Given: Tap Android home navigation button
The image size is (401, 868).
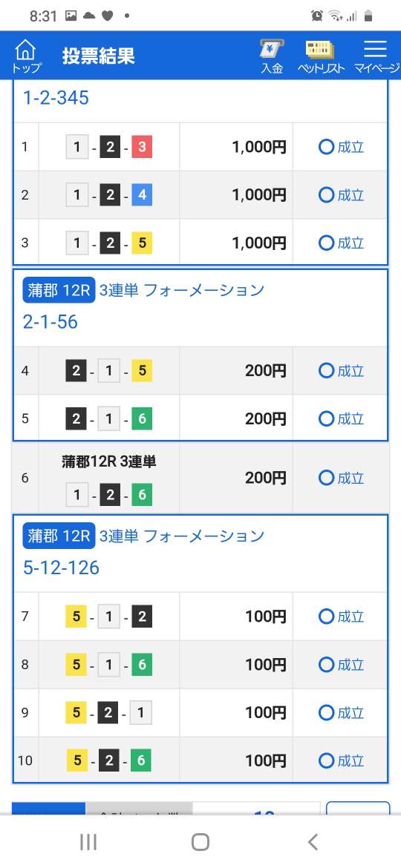Looking at the screenshot, I should 200,842.
